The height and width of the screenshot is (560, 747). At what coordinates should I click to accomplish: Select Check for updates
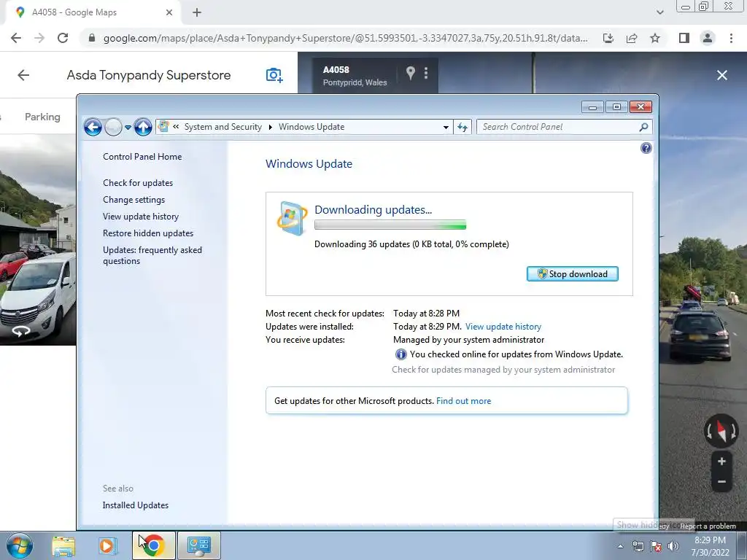pyautogui.click(x=138, y=183)
